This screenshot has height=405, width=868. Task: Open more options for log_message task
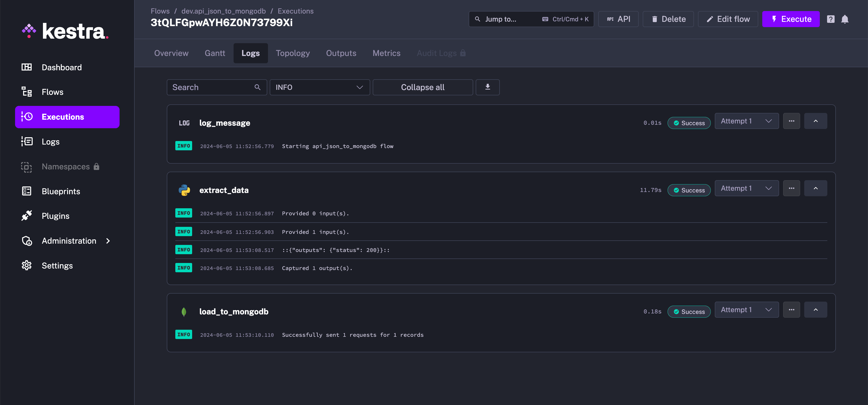[791, 121]
